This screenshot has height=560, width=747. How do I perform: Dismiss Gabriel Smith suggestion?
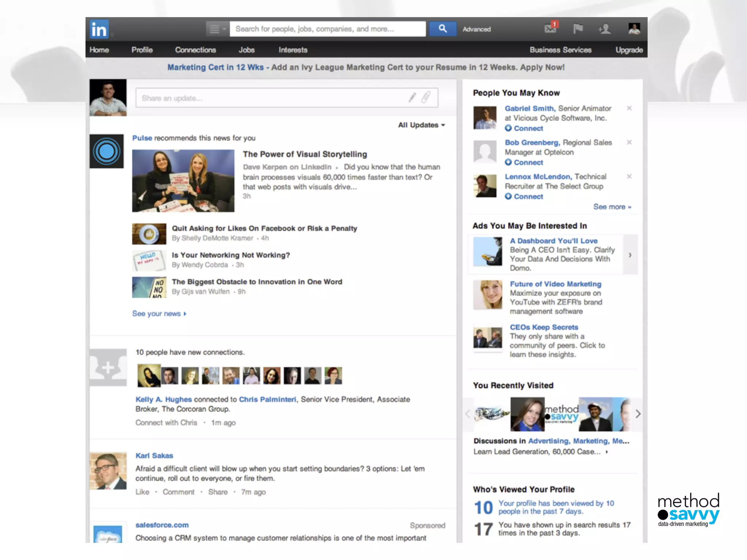[x=629, y=108]
